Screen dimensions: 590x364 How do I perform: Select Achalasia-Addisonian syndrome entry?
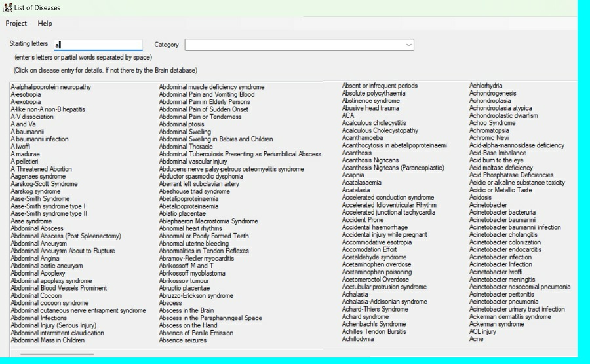(385, 302)
